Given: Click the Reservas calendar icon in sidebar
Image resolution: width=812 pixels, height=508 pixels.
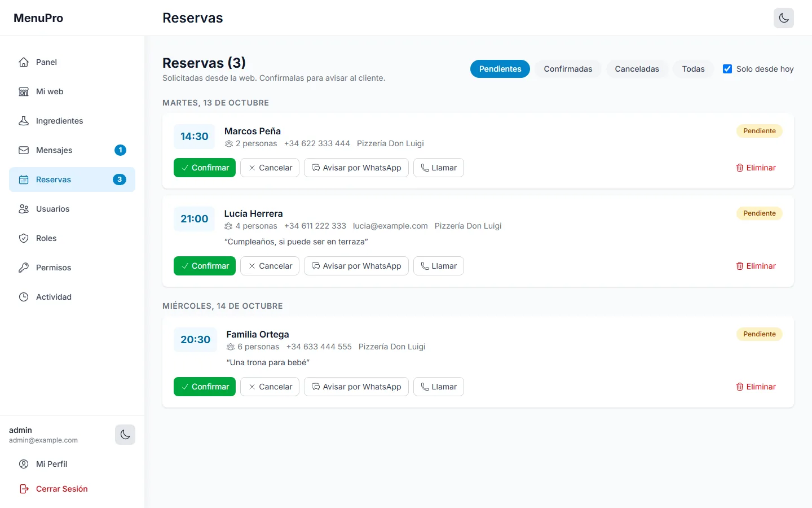Looking at the screenshot, I should coord(24,179).
